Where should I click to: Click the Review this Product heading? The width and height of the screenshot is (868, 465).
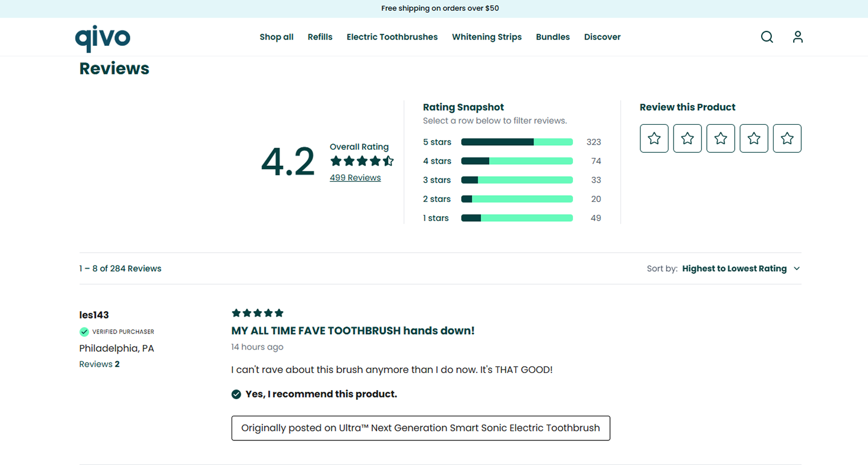click(687, 108)
